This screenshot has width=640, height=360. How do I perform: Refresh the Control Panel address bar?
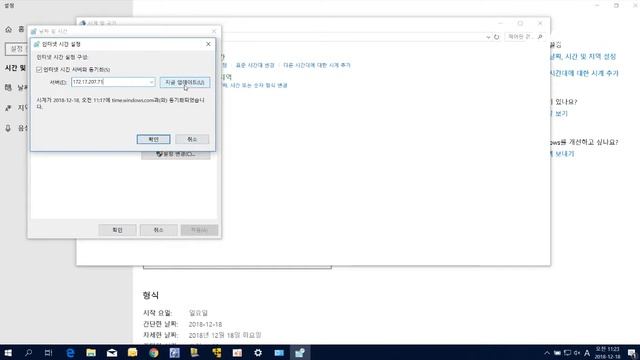click(x=496, y=37)
